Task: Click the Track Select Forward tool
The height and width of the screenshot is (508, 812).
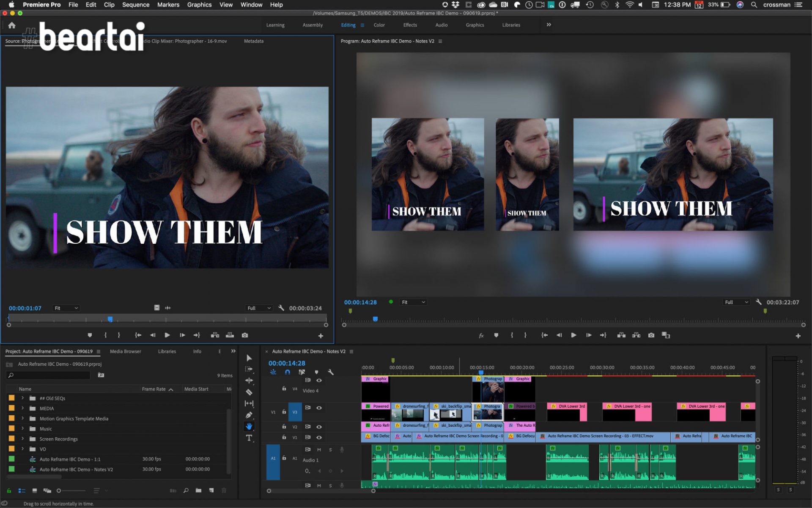Action: point(250,369)
